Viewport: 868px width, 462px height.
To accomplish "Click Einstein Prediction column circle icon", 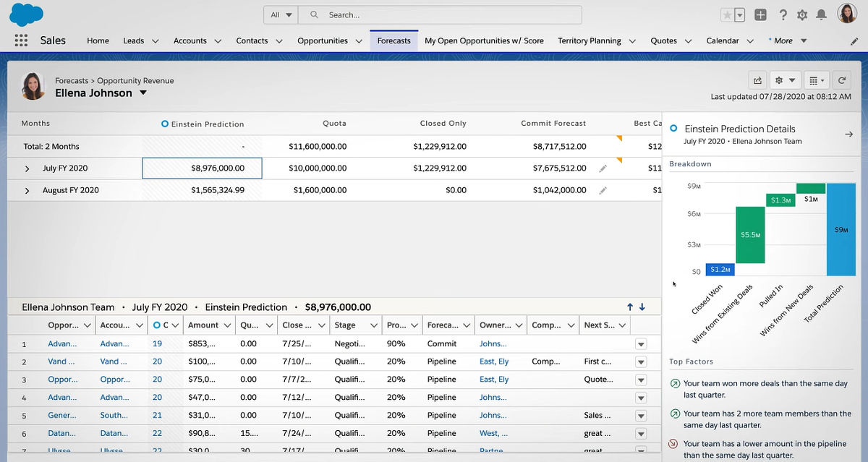I will [x=165, y=124].
